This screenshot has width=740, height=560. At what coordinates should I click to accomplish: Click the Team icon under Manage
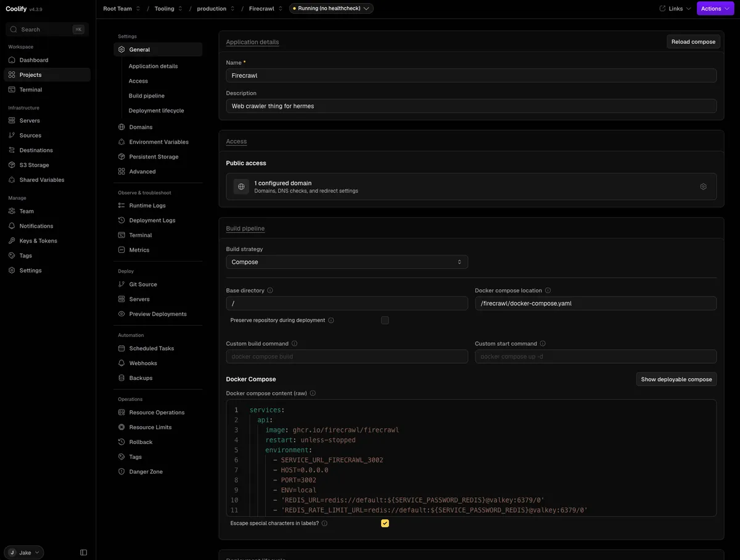pos(12,211)
